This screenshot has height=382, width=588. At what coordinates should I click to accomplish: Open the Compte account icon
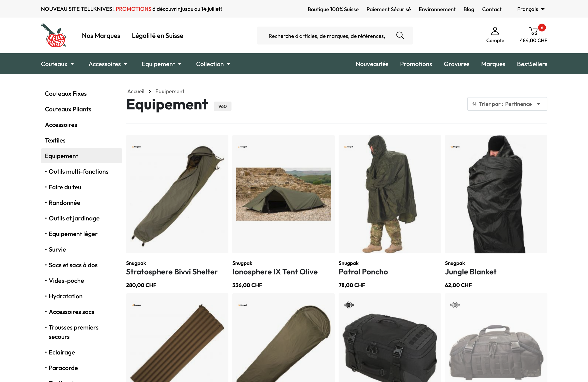pos(495,31)
